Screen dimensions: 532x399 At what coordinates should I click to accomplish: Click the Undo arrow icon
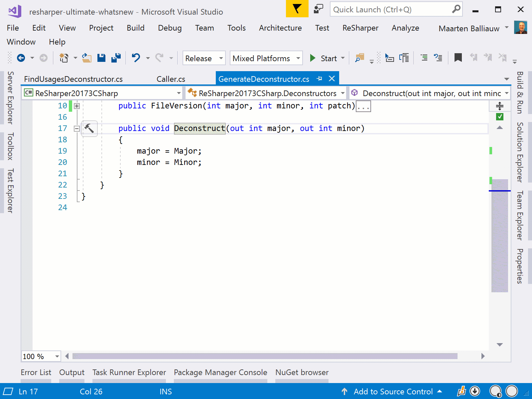[136, 58]
